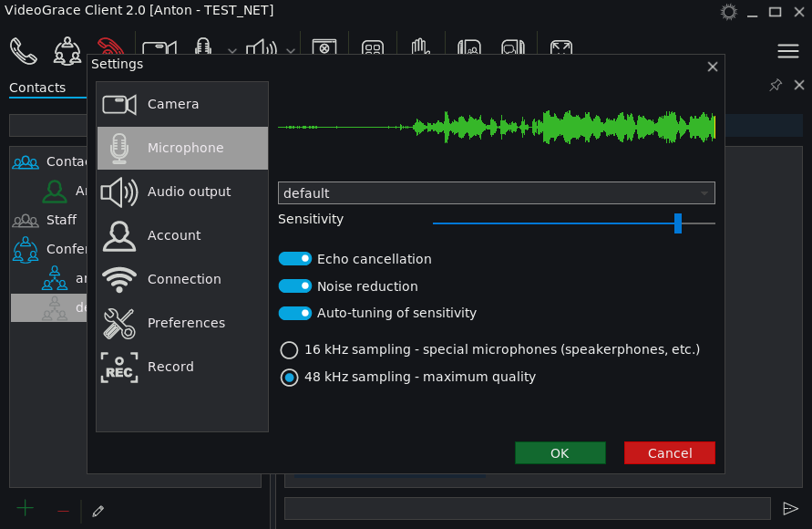Expand the microphone toolbar dropdown arrow
The width and height of the screenshot is (812, 529).
232,51
